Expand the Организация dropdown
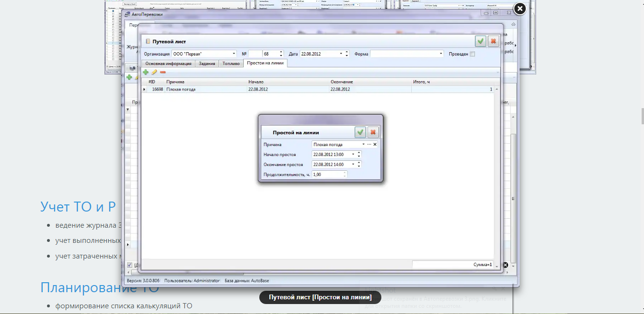Viewport: 644px width, 314px height. [x=234, y=54]
